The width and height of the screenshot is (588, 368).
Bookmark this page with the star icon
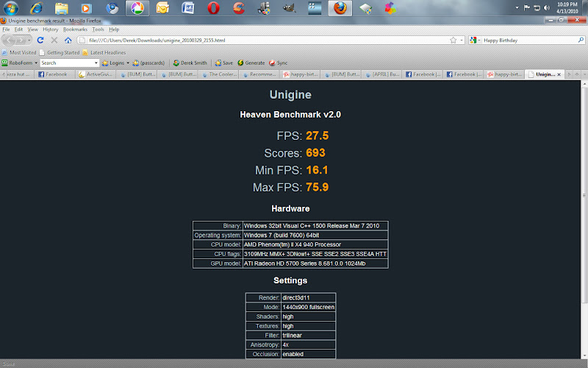coord(453,40)
